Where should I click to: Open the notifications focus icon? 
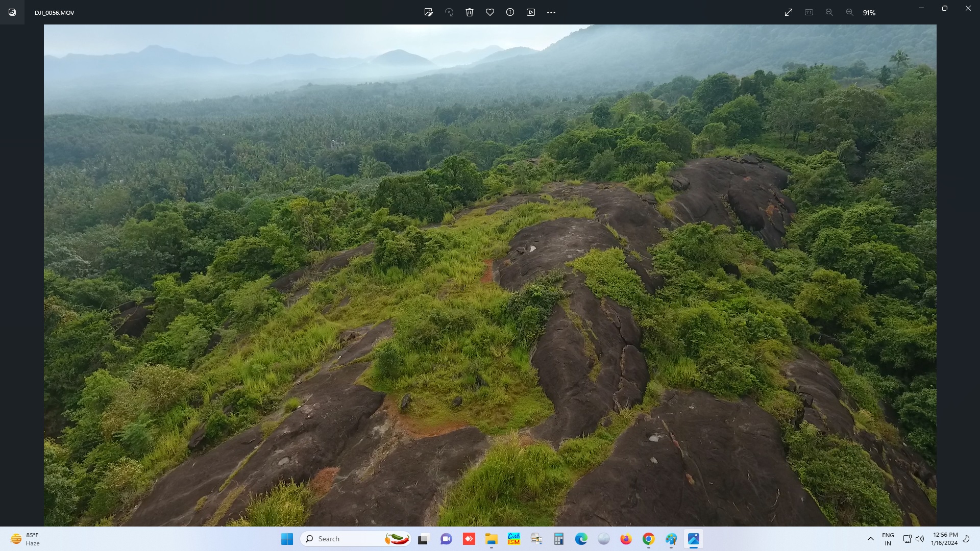(x=966, y=539)
